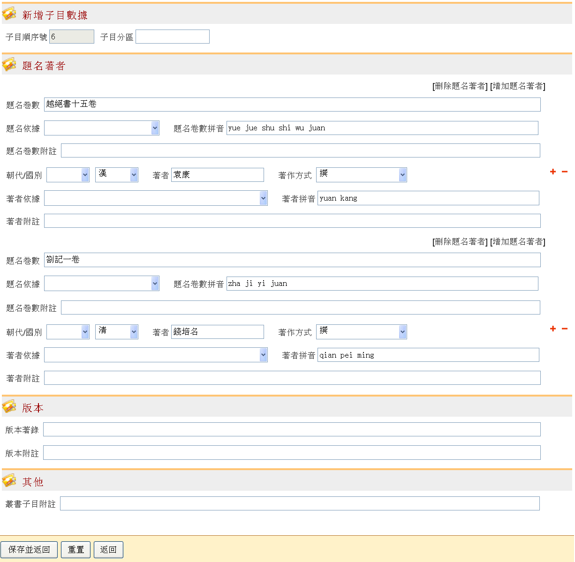Click the 版本著錄 input field
This screenshot has height=562, width=575.
point(292,430)
